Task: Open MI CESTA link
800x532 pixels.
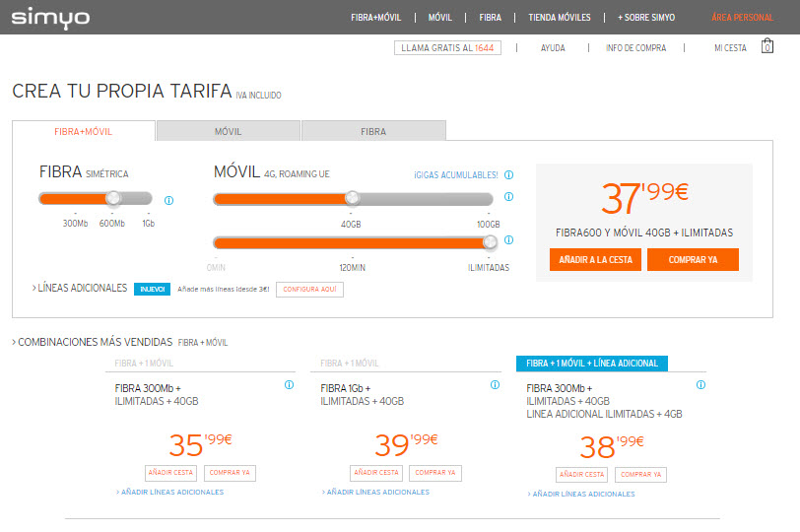Action: tap(730, 48)
